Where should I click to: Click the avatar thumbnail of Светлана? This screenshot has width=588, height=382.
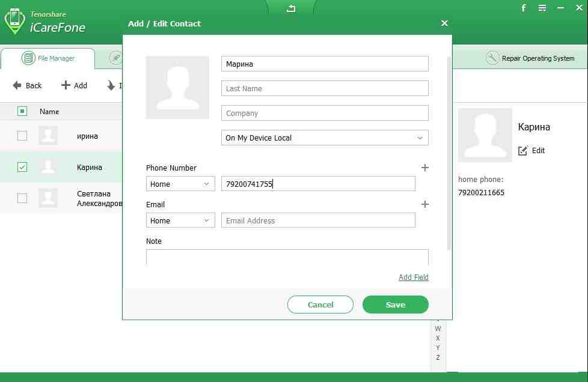point(48,198)
